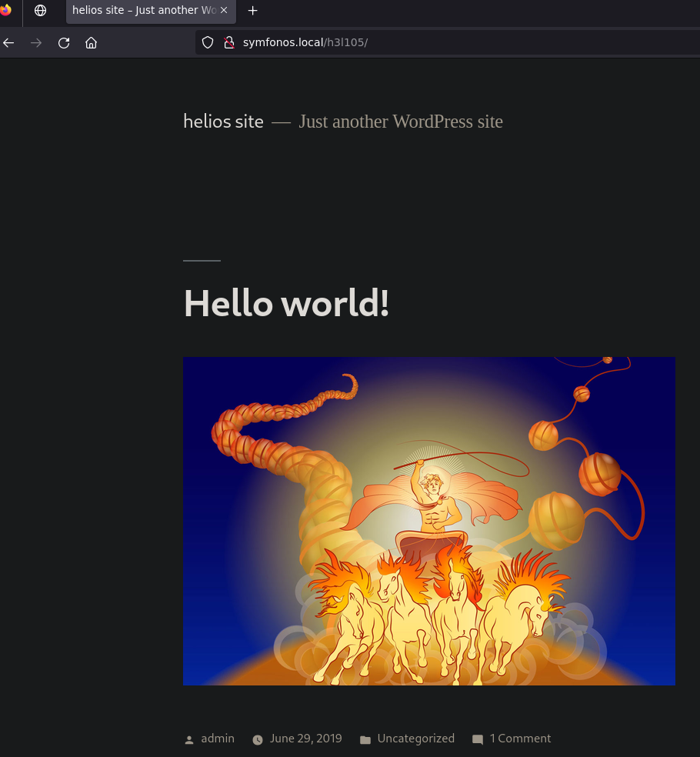Reload the current page
Image resolution: width=700 pixels, height=757 pixels.
pos(64,43)
